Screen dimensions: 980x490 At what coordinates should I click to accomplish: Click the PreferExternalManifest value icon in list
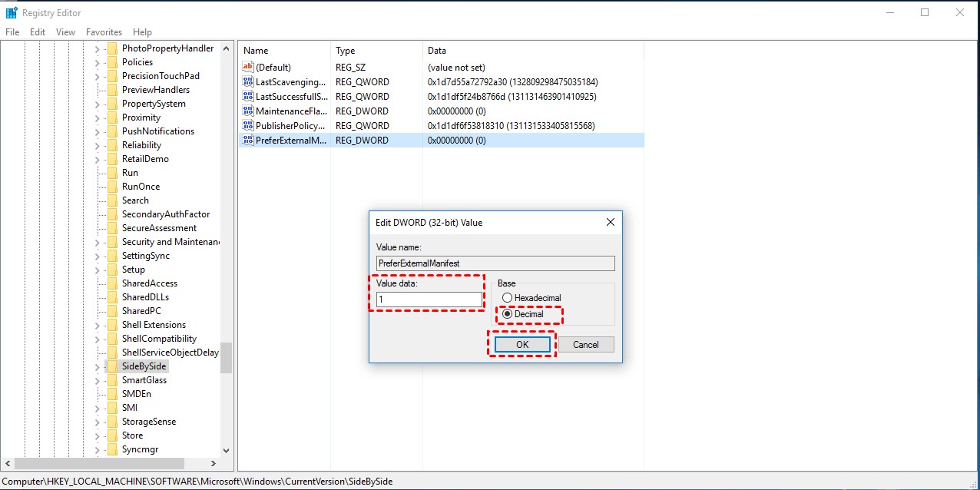247,141
